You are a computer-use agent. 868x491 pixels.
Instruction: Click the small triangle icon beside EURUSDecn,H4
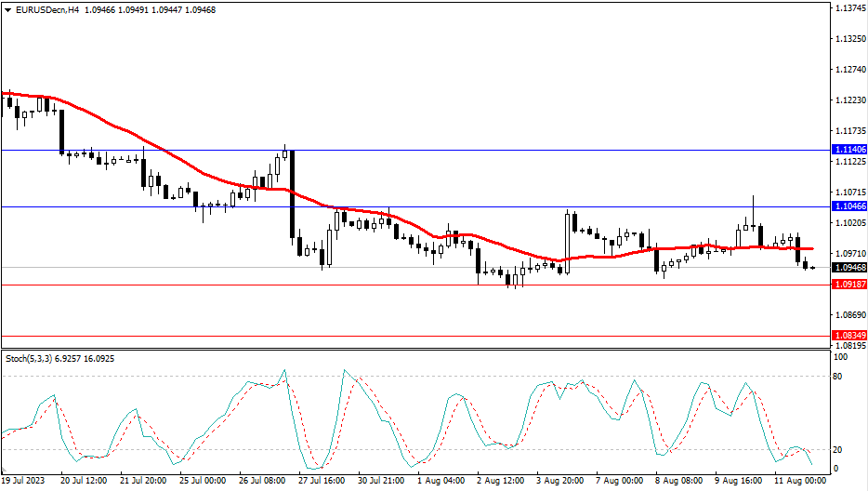(8, 8)
